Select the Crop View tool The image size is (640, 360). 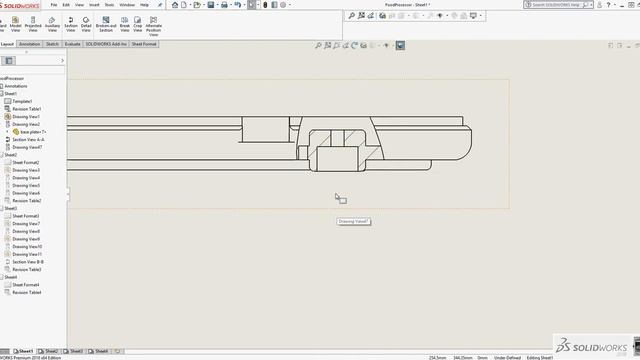click(138, 24)
